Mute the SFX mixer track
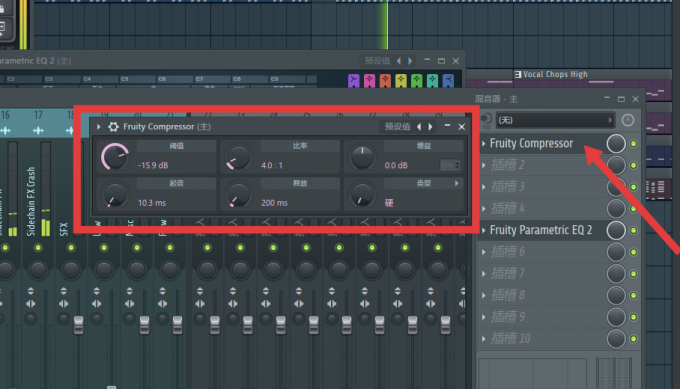This screenshot has width=680, height=389. point(71,248)
